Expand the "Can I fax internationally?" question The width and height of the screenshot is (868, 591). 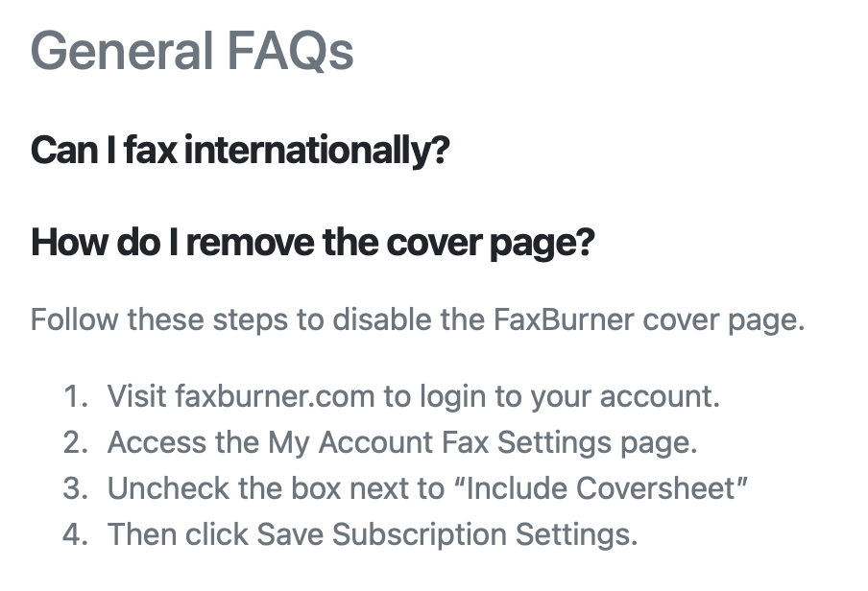240,151
